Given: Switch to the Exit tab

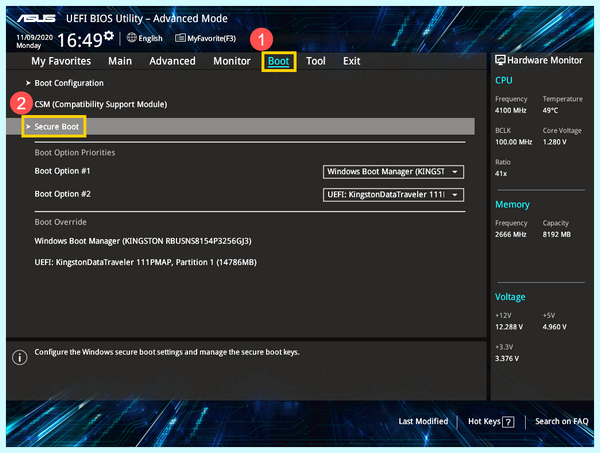Looking at the screenshot, I should 352,61.
